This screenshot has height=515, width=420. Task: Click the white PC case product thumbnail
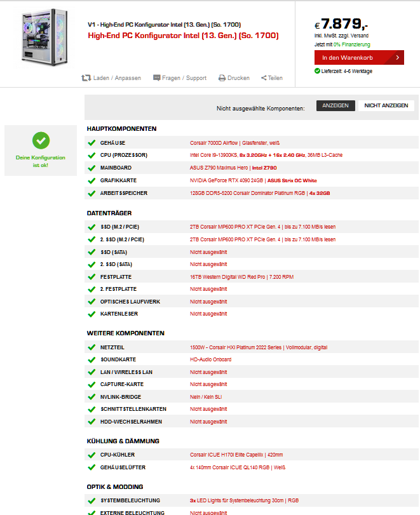click(x=44, y=37)
